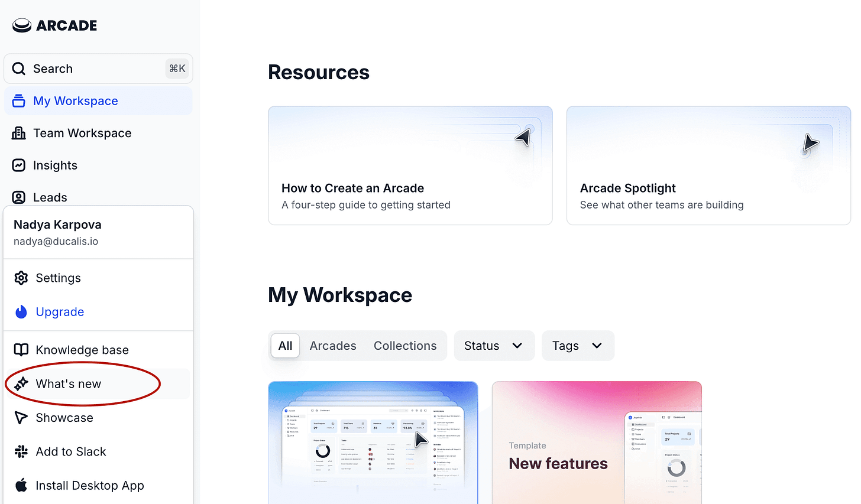
Task: Open the dashboard arcade thumbnail
Action: 373,443
